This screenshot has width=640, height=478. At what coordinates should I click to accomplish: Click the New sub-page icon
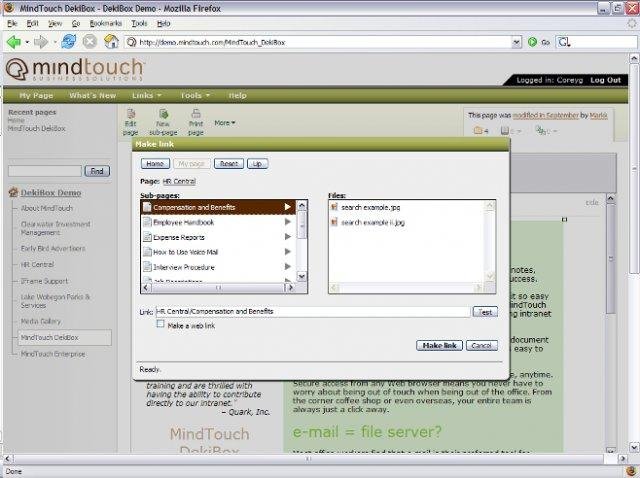(163, 113)
